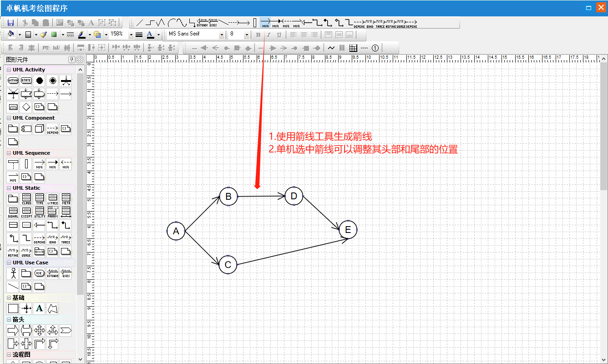Toggle Underline text formatting
The width and height of the screenshot is (608, 364).
279,35
